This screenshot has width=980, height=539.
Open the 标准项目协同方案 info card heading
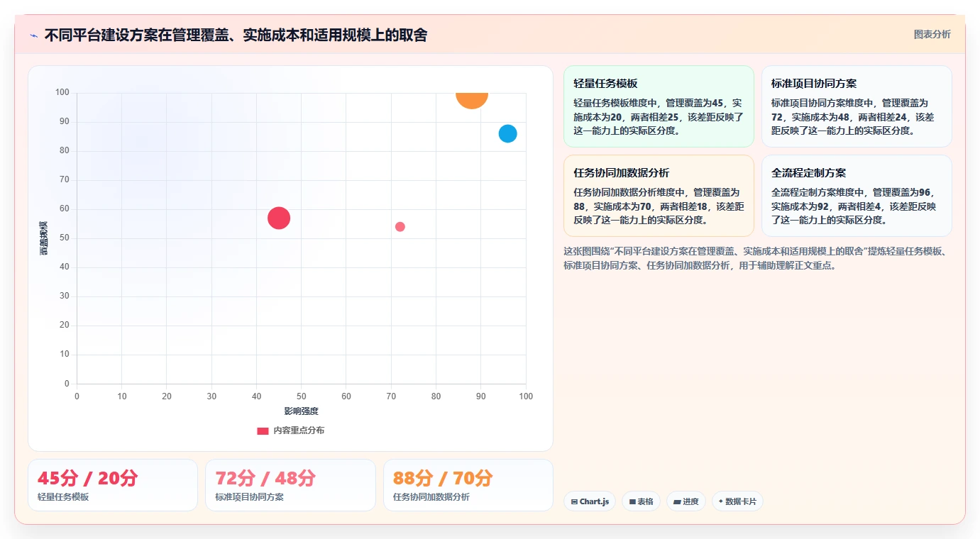point(814,84)
